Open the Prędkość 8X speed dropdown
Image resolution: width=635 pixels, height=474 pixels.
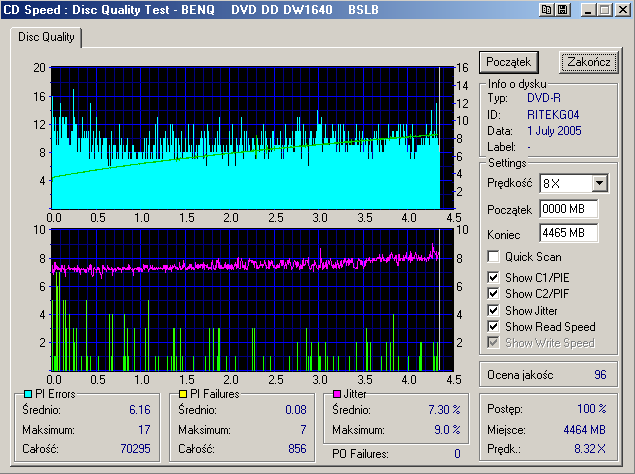click(x=600, y=184)
